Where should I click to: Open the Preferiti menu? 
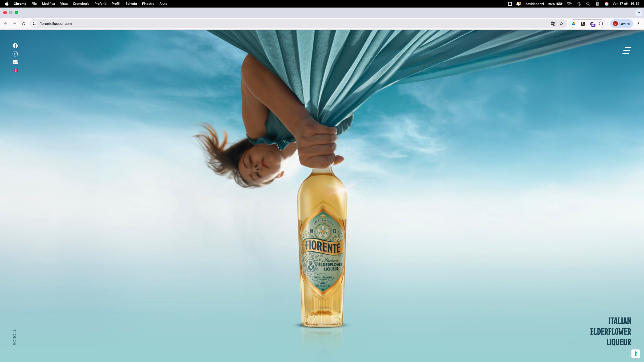[100, 4]
